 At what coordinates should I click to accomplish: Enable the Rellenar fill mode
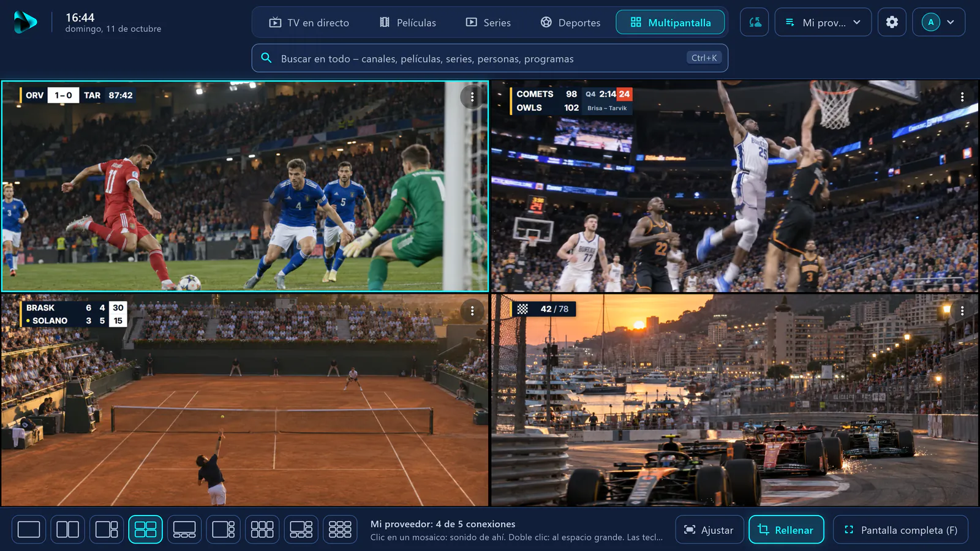click(786, 530)
